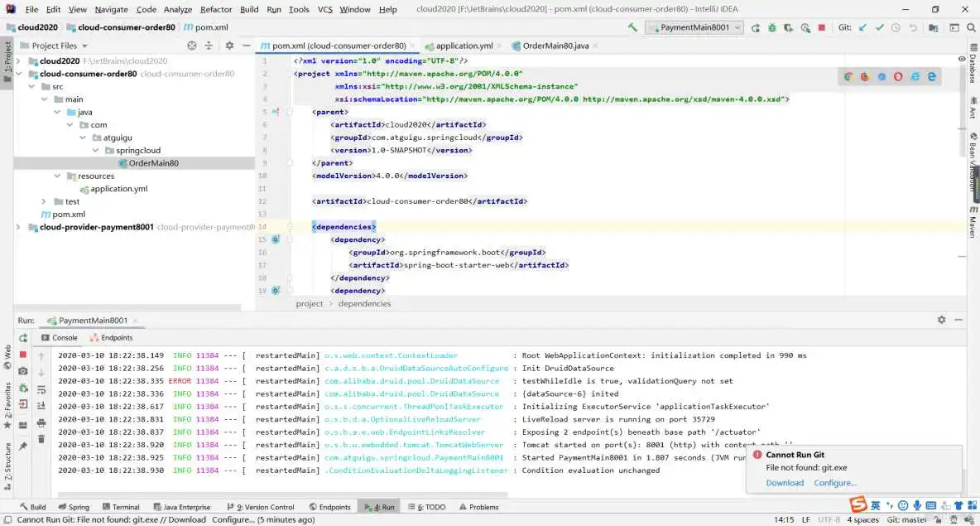Screen dimensions: 980x526
Task: Clear console output with the trash icon
Action: 42,439
